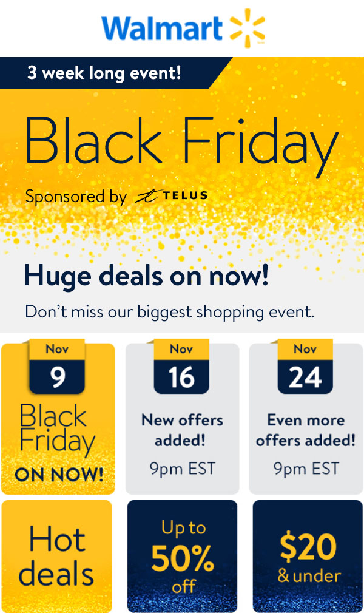Screen dimensions: 364x613
Task: Open the $20 & under tile
Action: point(308,556)
